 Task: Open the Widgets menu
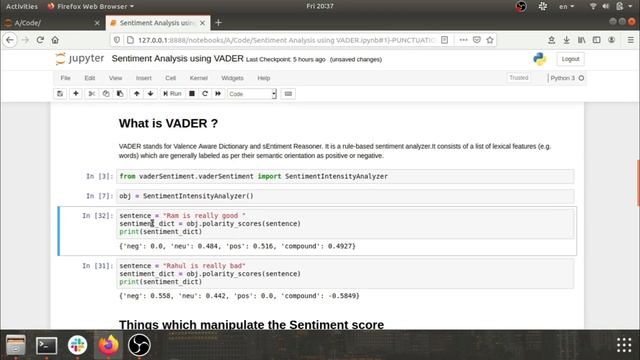pos(232,78)
